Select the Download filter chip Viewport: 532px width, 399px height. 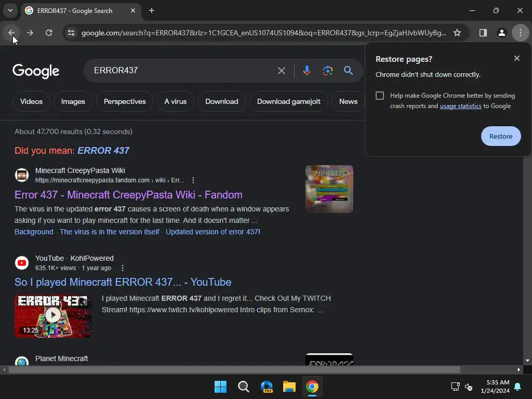(x=221, y=101)
